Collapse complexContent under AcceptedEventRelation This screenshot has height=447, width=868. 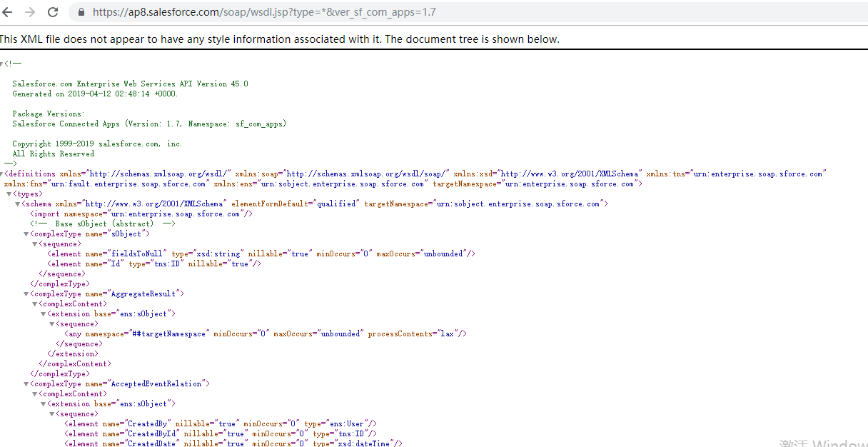(34, 393)
